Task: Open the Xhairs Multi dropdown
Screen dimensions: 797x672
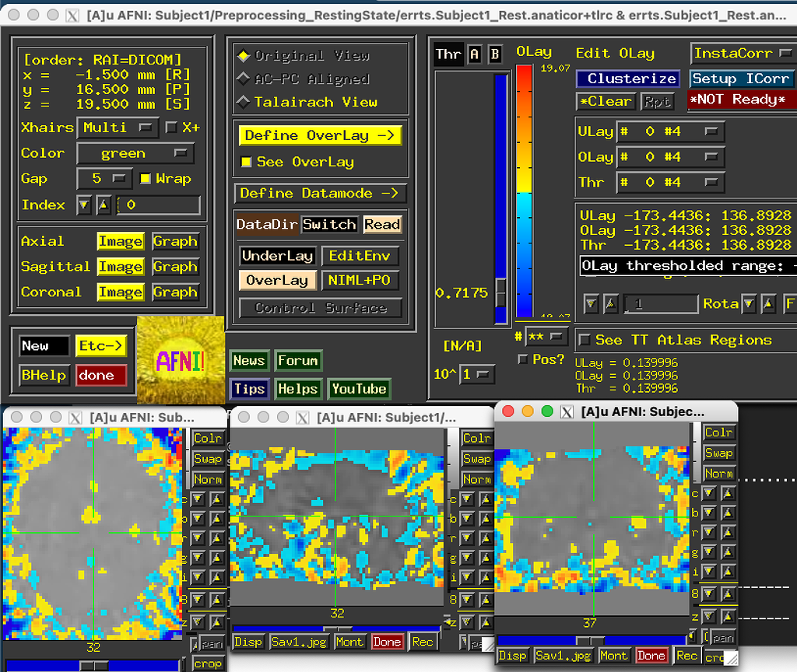Action: (x=118, y=128)
